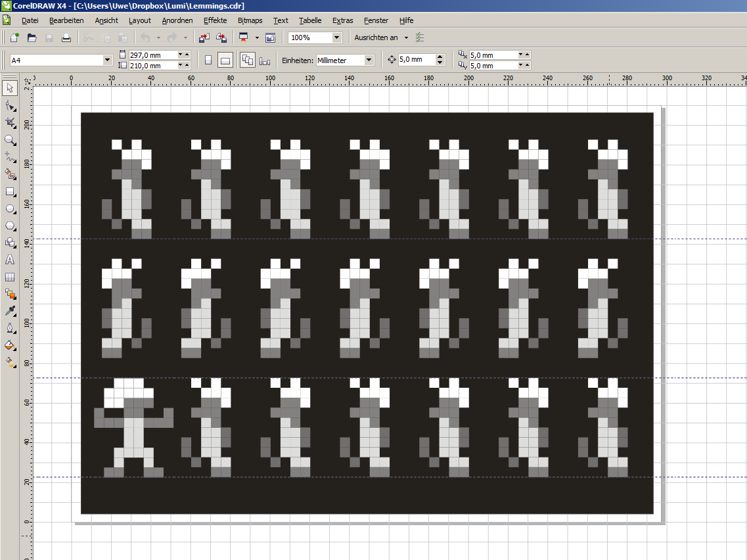The width and height of the screenshot is (747, 560).
Task: Open the Anordnen menu
Action: point(177,20)
